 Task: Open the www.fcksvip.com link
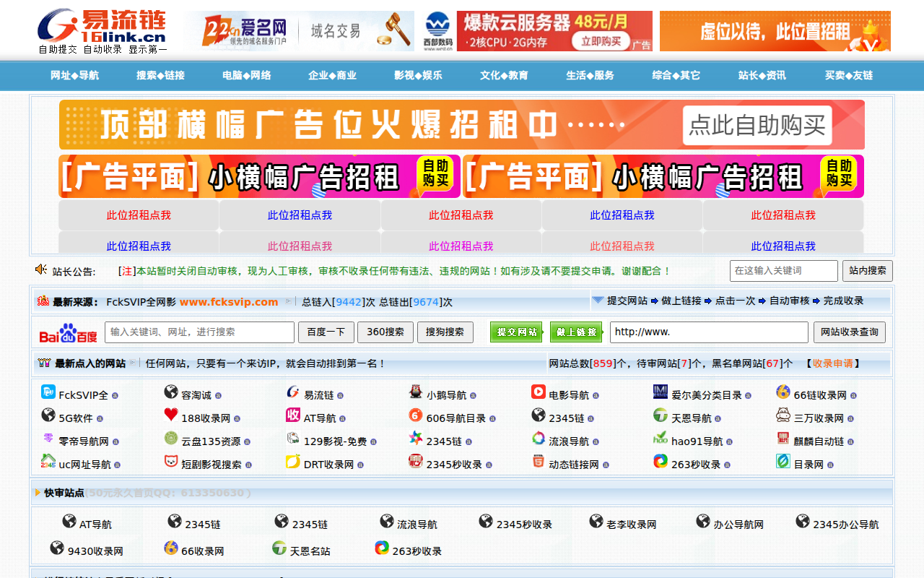coord(229,302)
